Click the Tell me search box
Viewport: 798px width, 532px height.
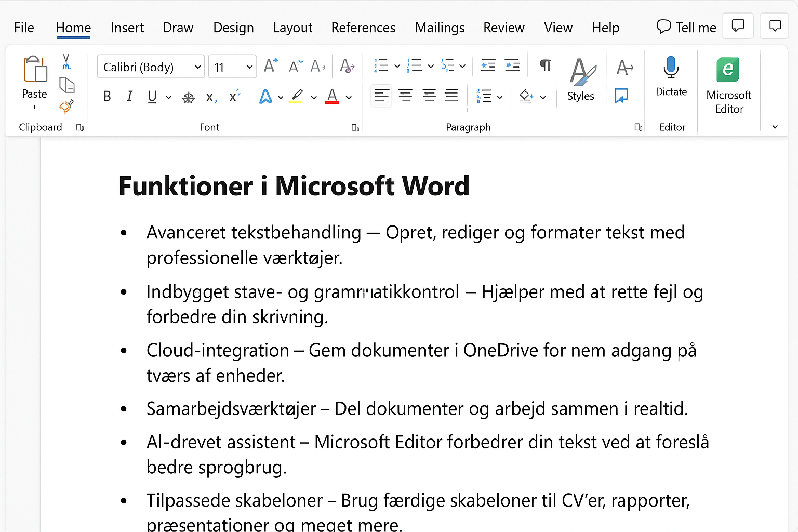(686, 27)
